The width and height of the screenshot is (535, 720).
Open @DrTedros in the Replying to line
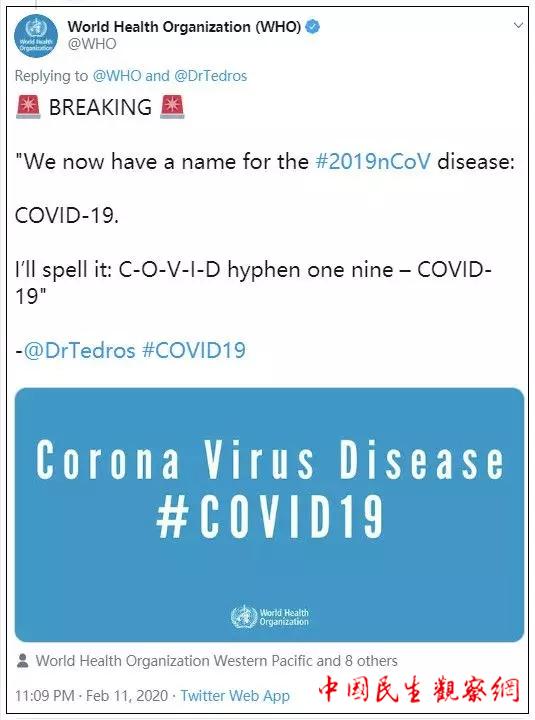(x=211, y=76)
